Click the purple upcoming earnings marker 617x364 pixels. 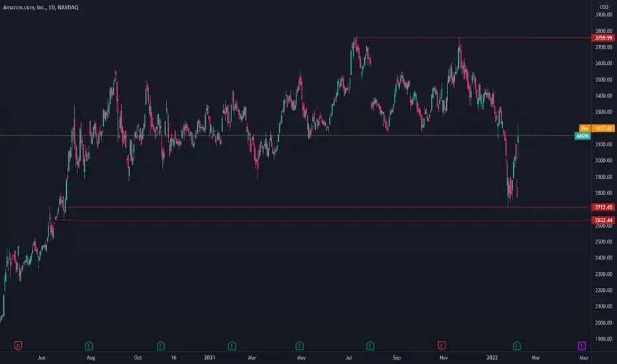[x=582, y=346]
